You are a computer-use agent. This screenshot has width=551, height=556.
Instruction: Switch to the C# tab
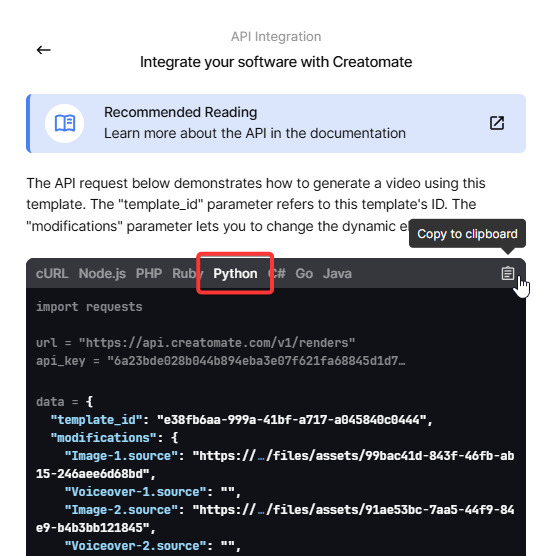point(277,273)
